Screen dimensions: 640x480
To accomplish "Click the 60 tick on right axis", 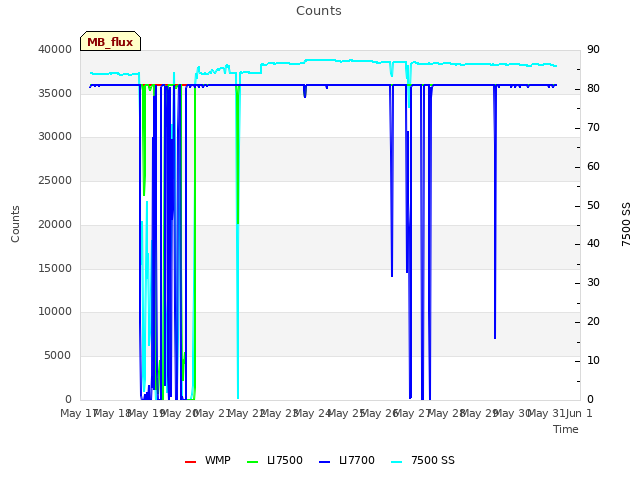I will tap(593, 166).
